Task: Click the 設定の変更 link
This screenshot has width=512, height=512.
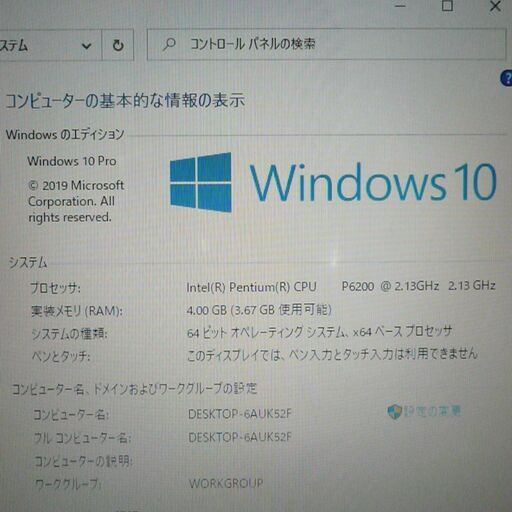Action: pyautogui.click(x=432, y=412)
